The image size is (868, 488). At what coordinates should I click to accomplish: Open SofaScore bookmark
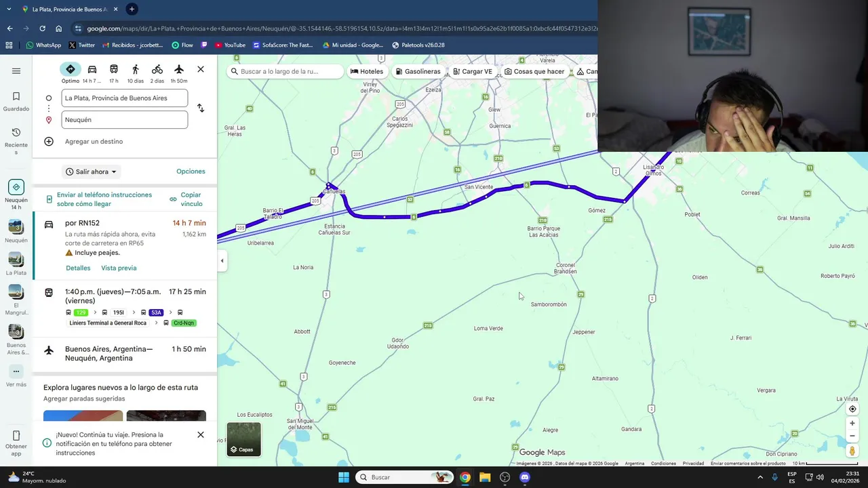[283, 45]
